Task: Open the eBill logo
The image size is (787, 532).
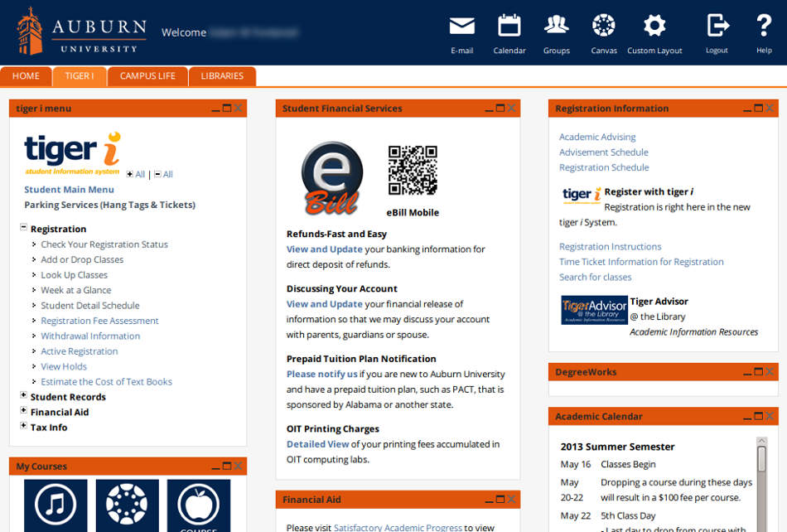Action: (332, 178)
